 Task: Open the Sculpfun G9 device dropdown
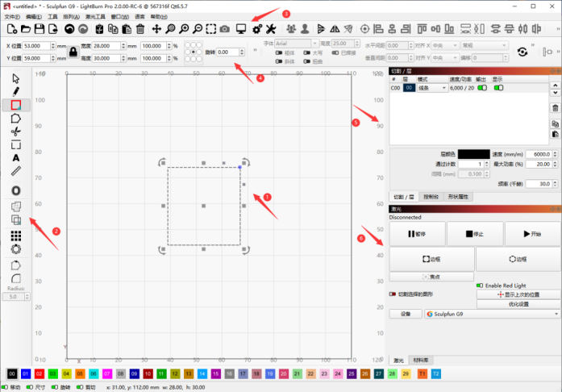pyautogui.click(x=492, y=314)
